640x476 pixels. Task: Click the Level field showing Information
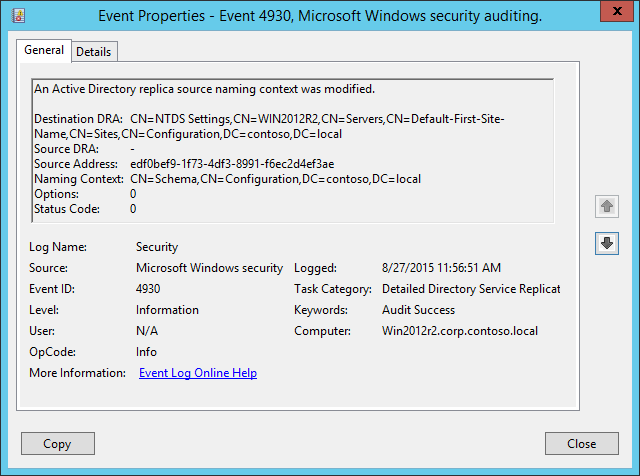point(167,310)
